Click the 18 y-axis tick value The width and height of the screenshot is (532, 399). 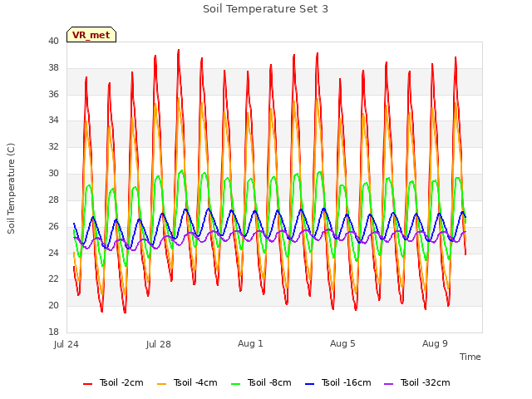pos(53,332)
